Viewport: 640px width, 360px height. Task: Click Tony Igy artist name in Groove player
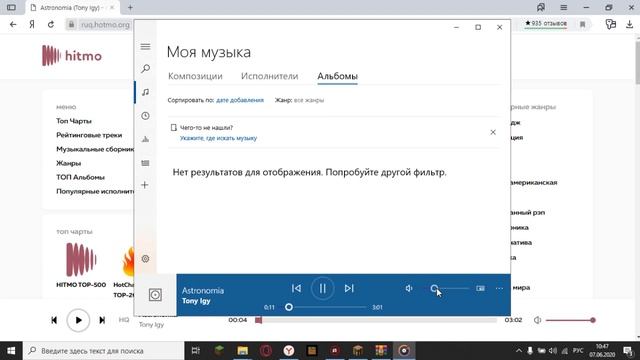(x=196, y=301)
